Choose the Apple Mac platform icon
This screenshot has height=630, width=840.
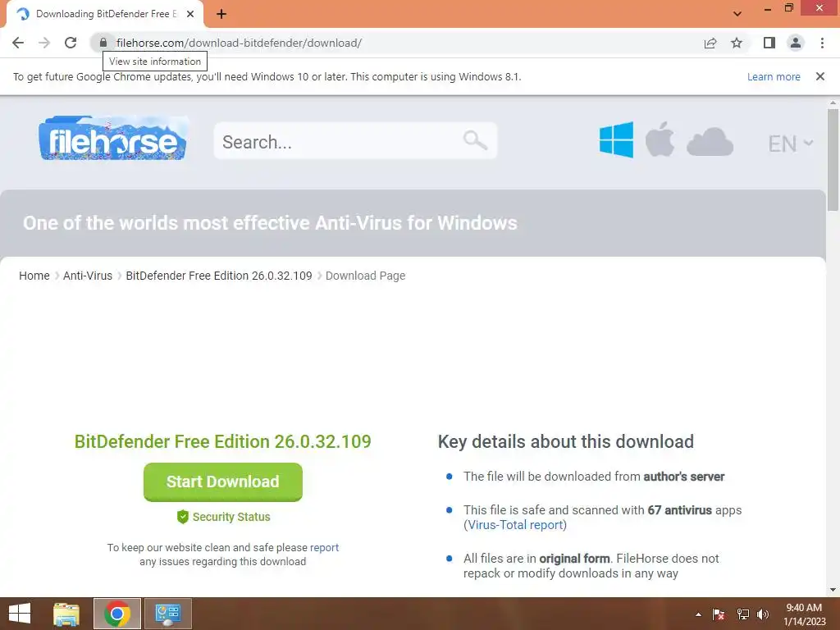pos(660,139)
